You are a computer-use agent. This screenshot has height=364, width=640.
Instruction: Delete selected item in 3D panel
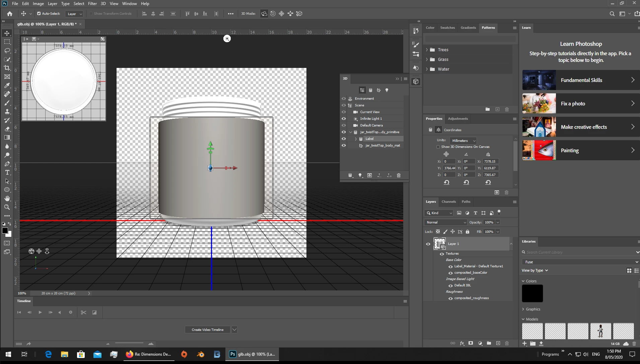(x=399, y=175)
